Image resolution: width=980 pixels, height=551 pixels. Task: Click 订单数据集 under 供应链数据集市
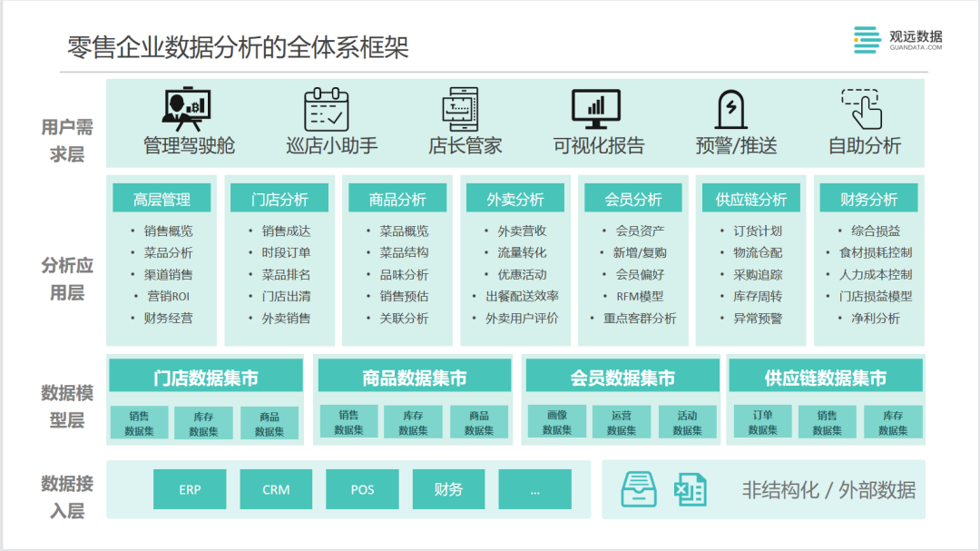click(762, 422)
